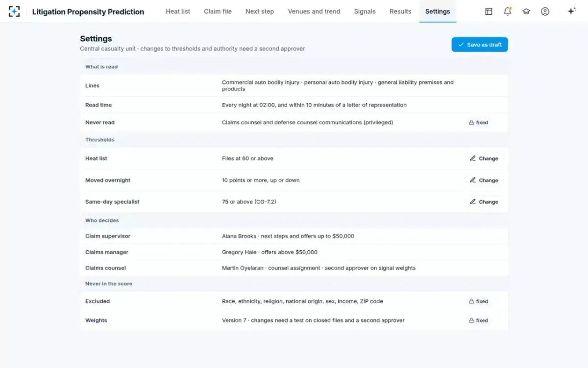Click checkmark icon on Save as draft
This screenshot has height=368, width=588.
coord(461,45)
